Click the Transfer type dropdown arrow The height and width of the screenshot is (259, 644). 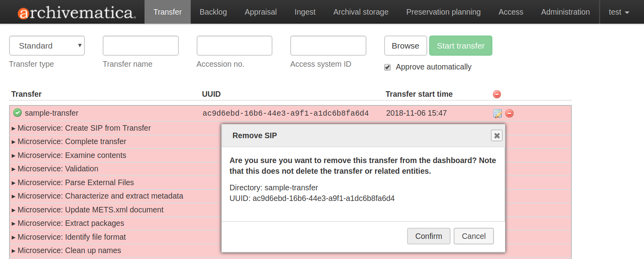[x=79, y=45]
